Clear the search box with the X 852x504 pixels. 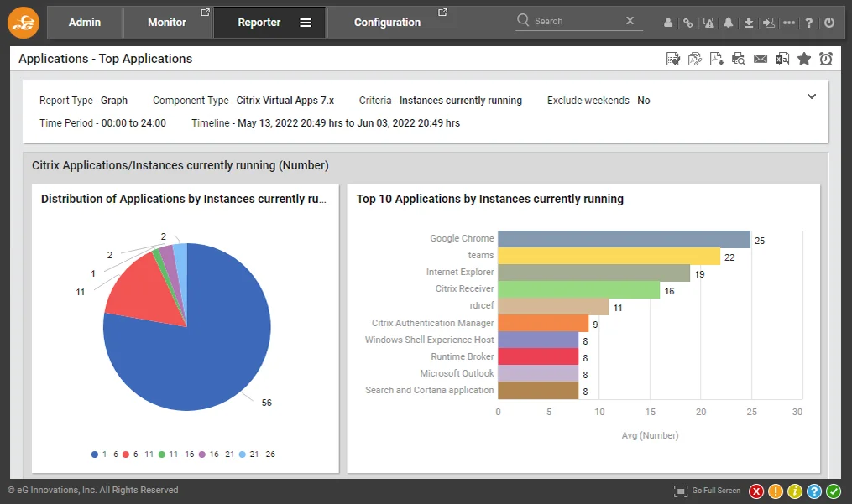[x=630, y=21]
